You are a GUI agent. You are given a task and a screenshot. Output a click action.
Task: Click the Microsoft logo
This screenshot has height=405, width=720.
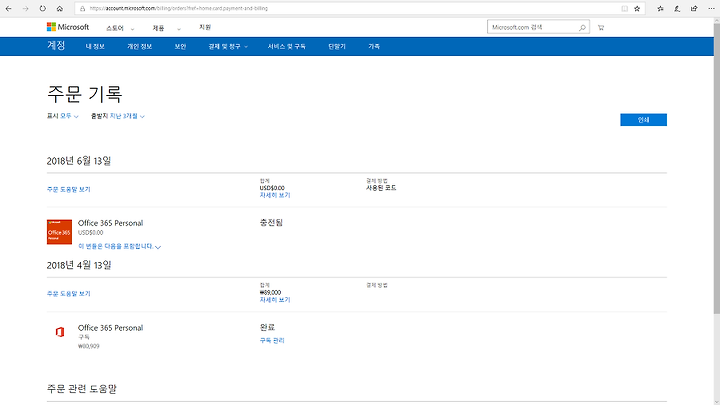coord(68,27)
